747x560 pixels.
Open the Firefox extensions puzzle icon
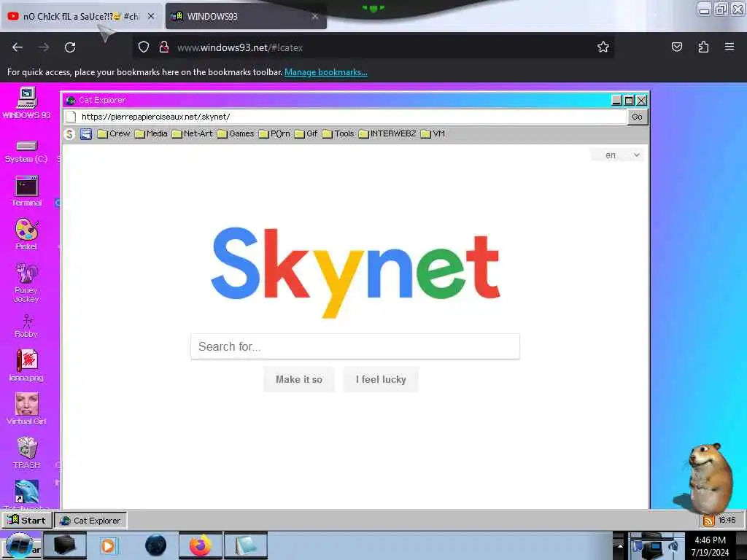click(703, 47)
